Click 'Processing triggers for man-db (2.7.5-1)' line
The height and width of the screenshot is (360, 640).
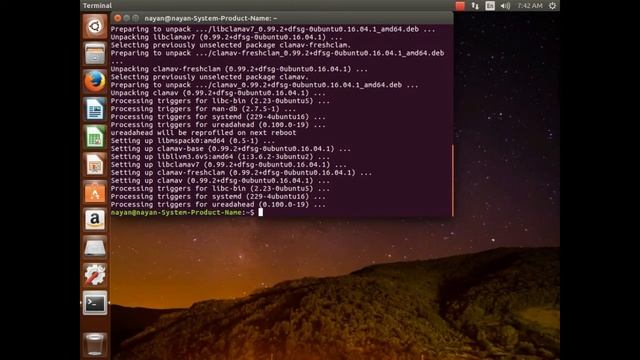coord(203,109)
